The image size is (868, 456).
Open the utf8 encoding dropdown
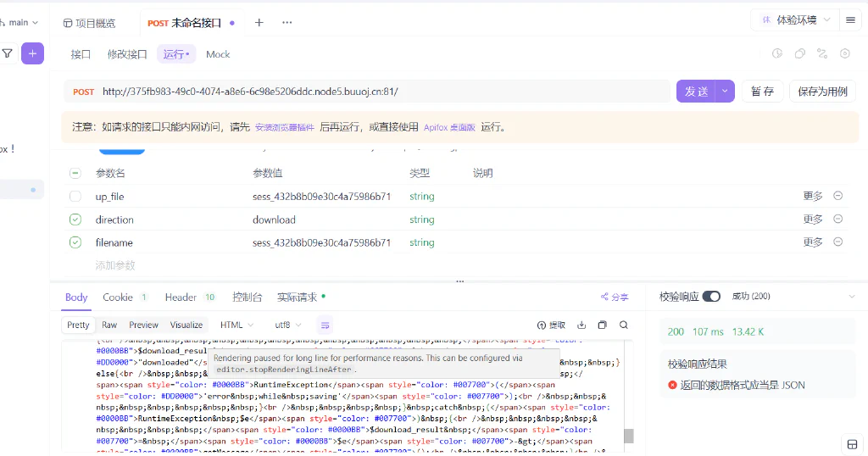coord(288,325)
